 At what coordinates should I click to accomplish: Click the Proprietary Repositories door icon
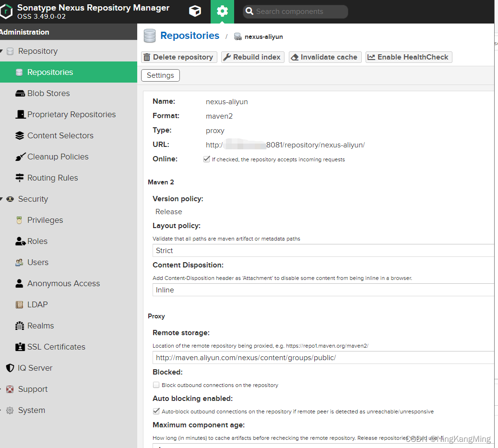(x=20, y=114)
